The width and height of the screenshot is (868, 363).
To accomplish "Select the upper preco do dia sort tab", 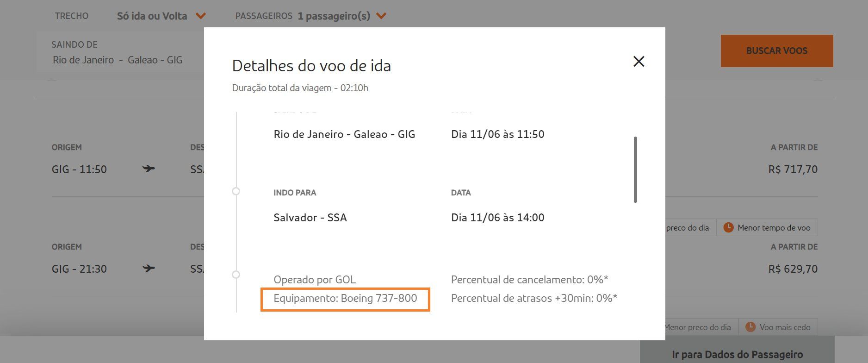I will pyautogui.click(x=688, y=227).
